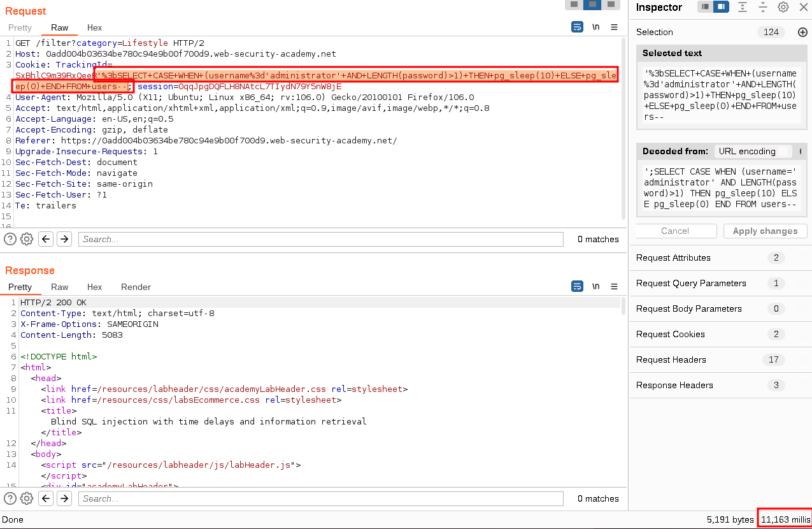Go to next match in Response search
The width and height of the screenshot is (812, 529).
point(64,498)
